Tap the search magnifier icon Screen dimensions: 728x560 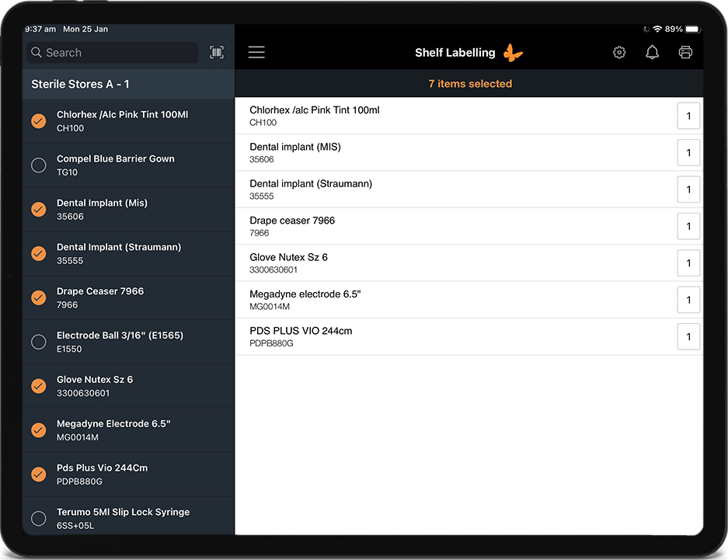(x=36, y=53)
